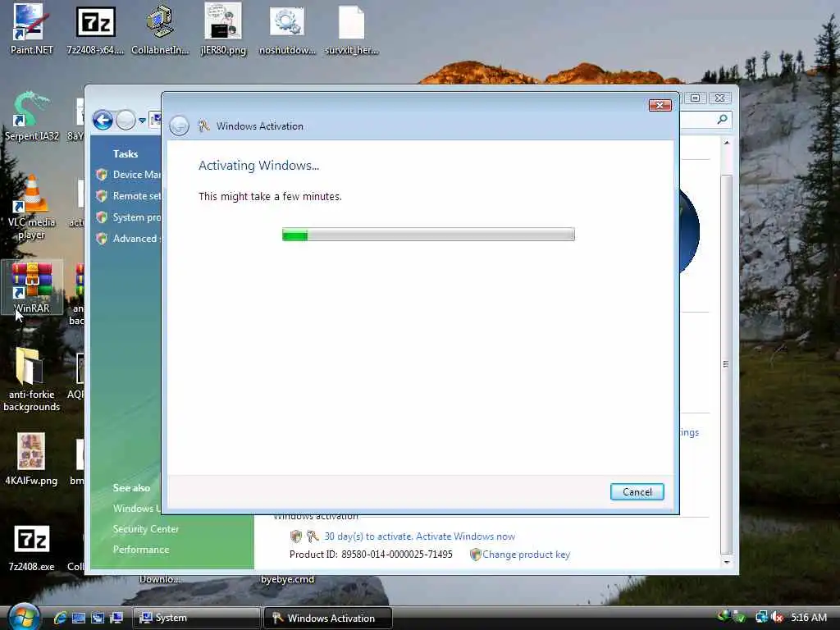Click shield icon next to System protection

102,217
